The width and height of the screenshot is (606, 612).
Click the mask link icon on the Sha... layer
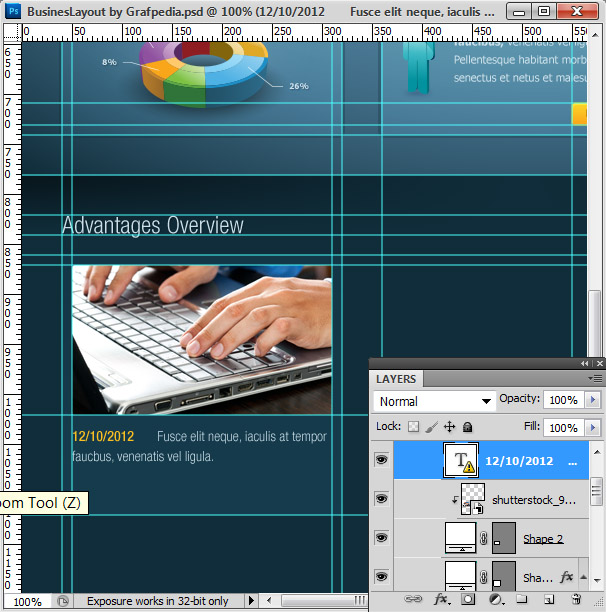[484, 577]
